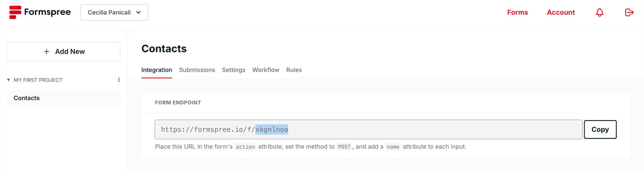Click the chevron beside Cecilia Panicali

pyautogui.click(x=138, y=12)
